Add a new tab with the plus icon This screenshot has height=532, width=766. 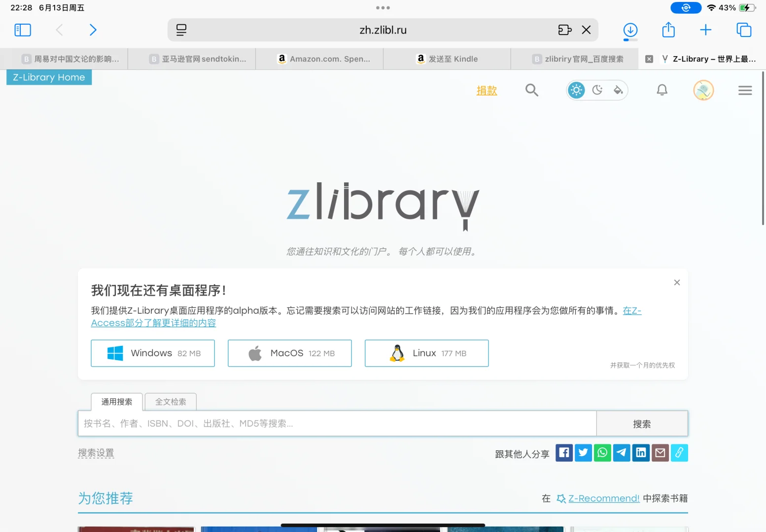[706, 30]
